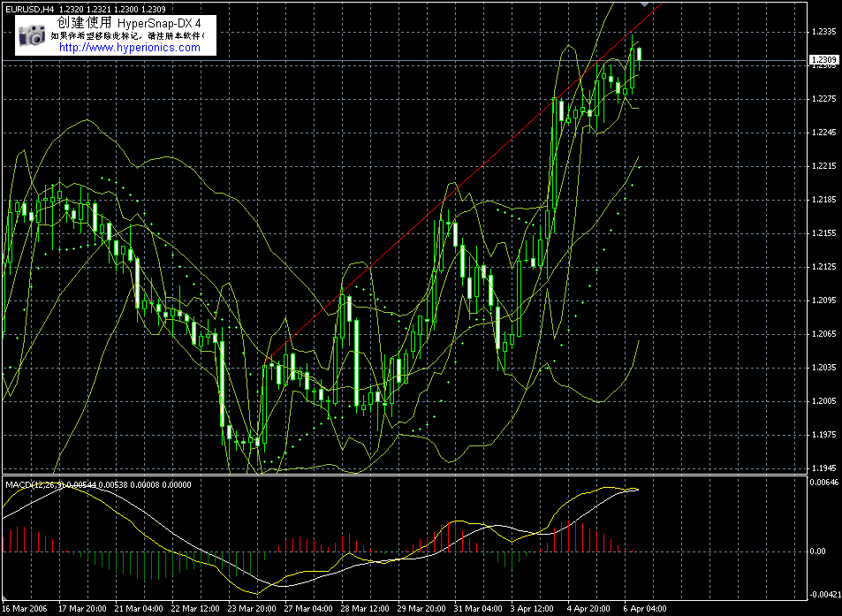Click time axis label 22 Mar 12:00
The width and height of the screenshot is (842, 616).
(195, 608)
